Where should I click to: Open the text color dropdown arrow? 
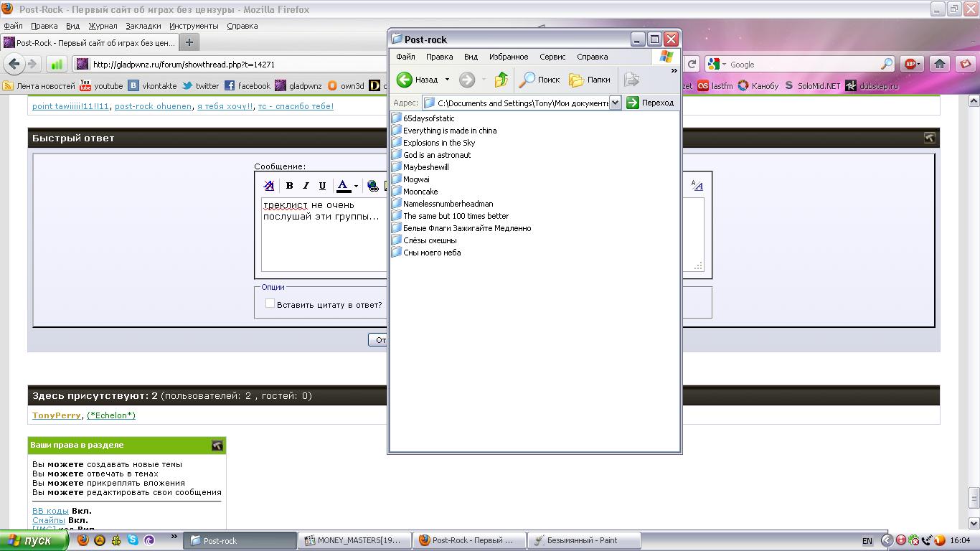click(x=356, y=187)
